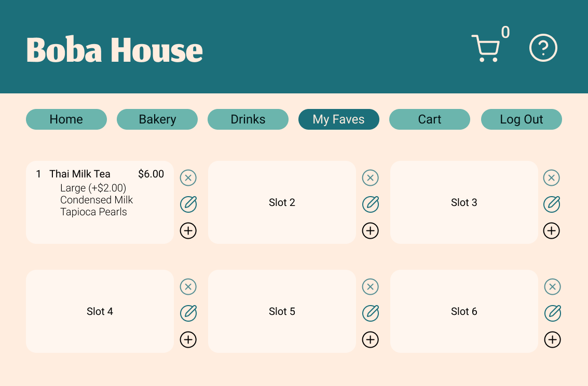Switch to the Drinks tab
The width and height of the screenshot is (588, 386).
[248, 119]
